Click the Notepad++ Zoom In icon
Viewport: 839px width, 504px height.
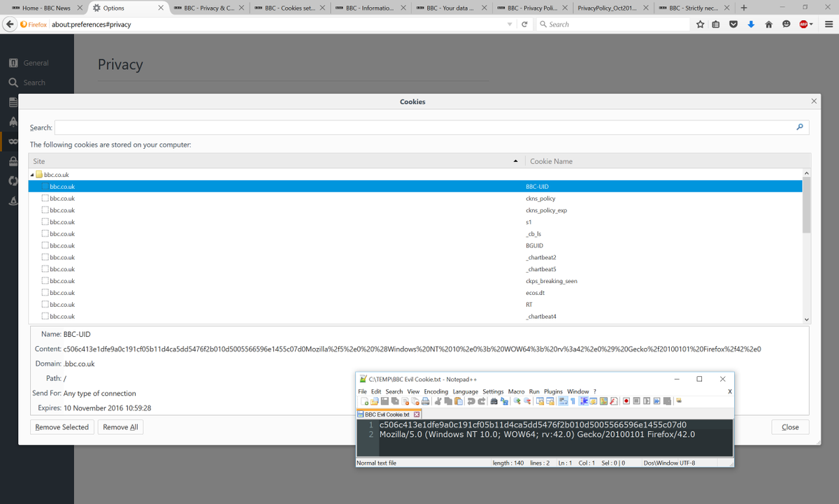pos(517,401)
